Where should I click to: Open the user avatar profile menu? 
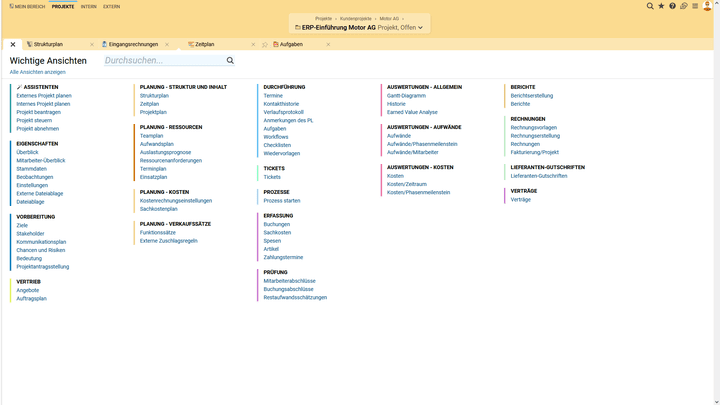pos(709,6)
